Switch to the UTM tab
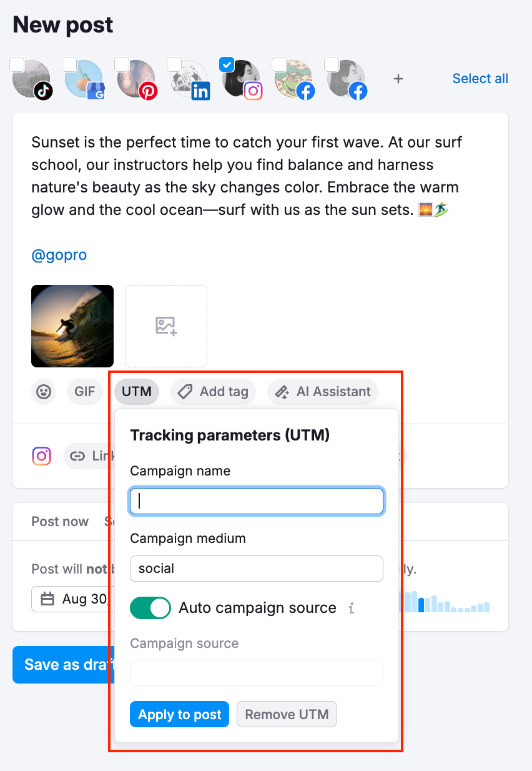Image resolution: width=532 pixels, height=771 pixels. tap(136, 391)
